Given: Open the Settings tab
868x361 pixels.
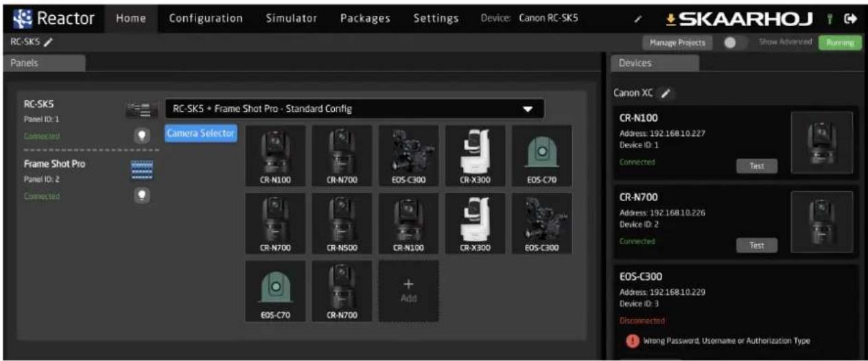Looking at the screenshot, I should [436, 18].
